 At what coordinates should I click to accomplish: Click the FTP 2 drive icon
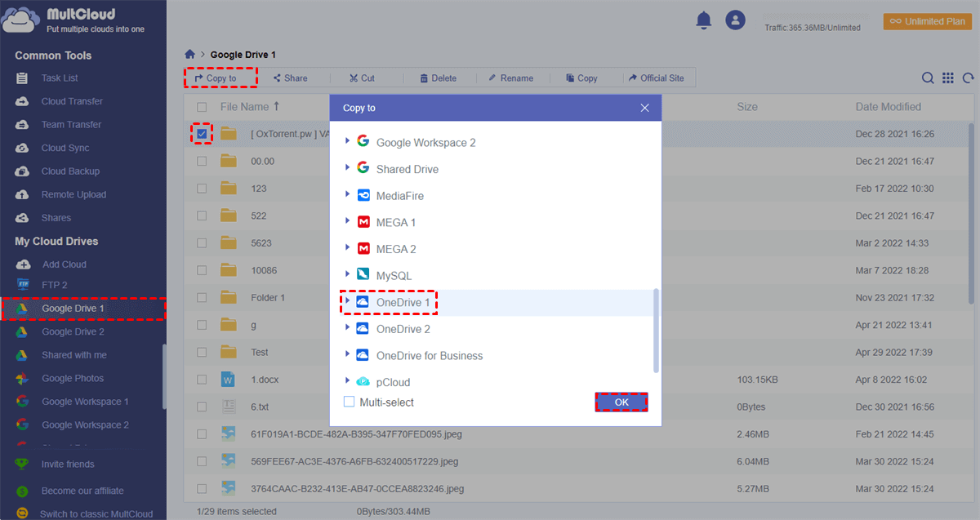(x=23, y=285)
